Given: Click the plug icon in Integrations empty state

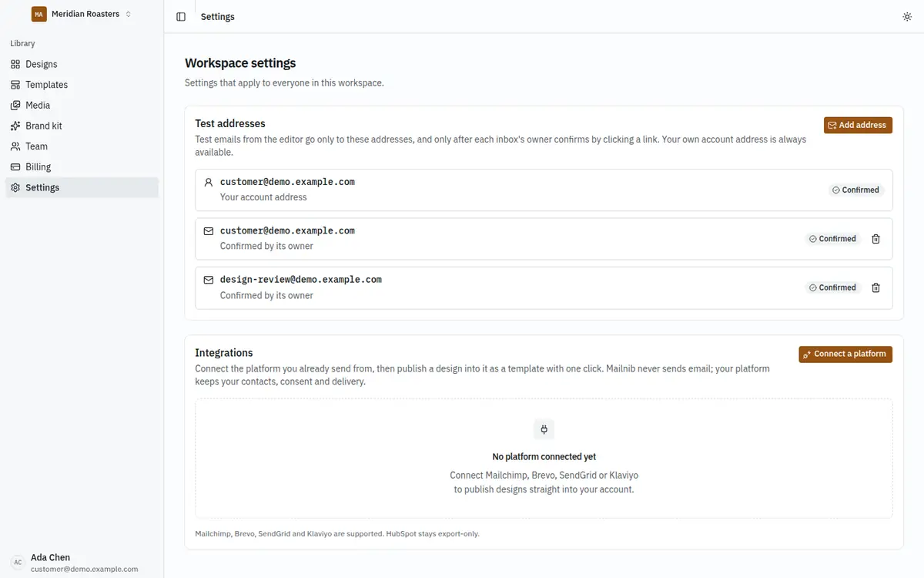Looking at the screenshot, I should [x=544, y=429].
